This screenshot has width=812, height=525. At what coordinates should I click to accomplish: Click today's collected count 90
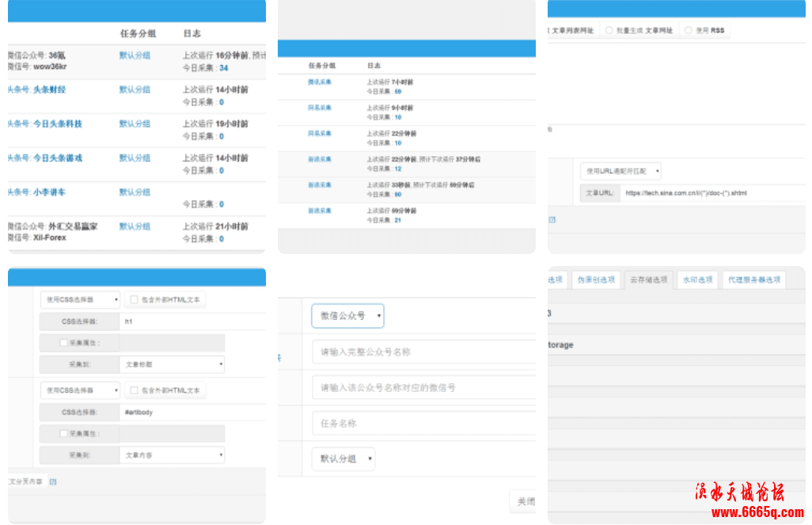398,194
